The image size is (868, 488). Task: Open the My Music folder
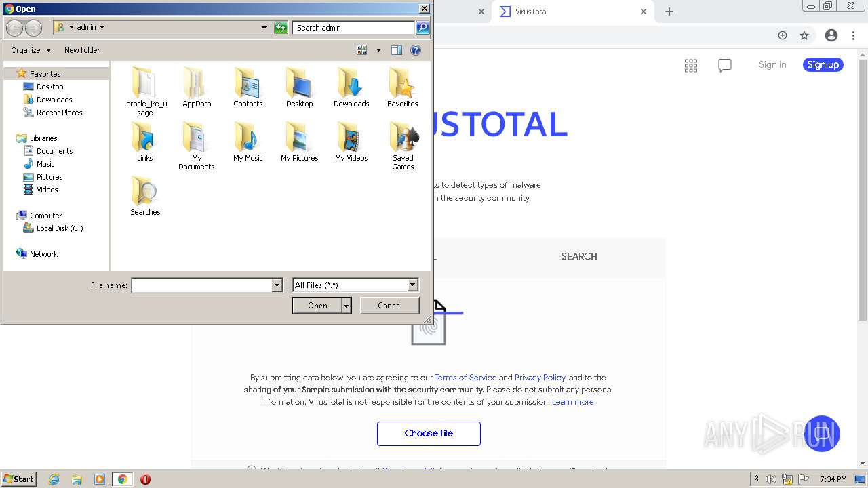[x=248, y=141]
